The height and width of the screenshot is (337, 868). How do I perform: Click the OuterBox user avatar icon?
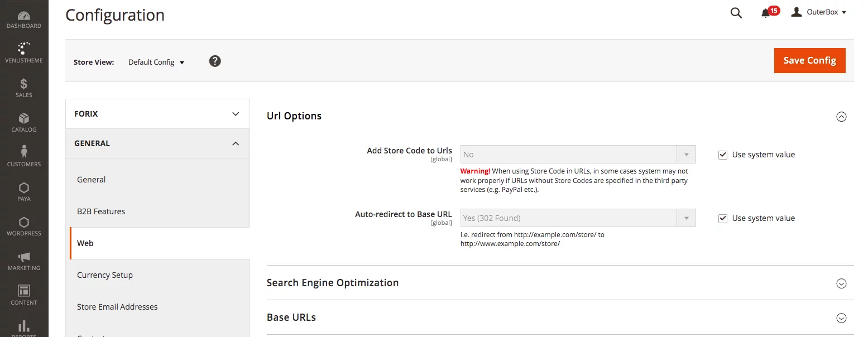(x=797, y=12)
